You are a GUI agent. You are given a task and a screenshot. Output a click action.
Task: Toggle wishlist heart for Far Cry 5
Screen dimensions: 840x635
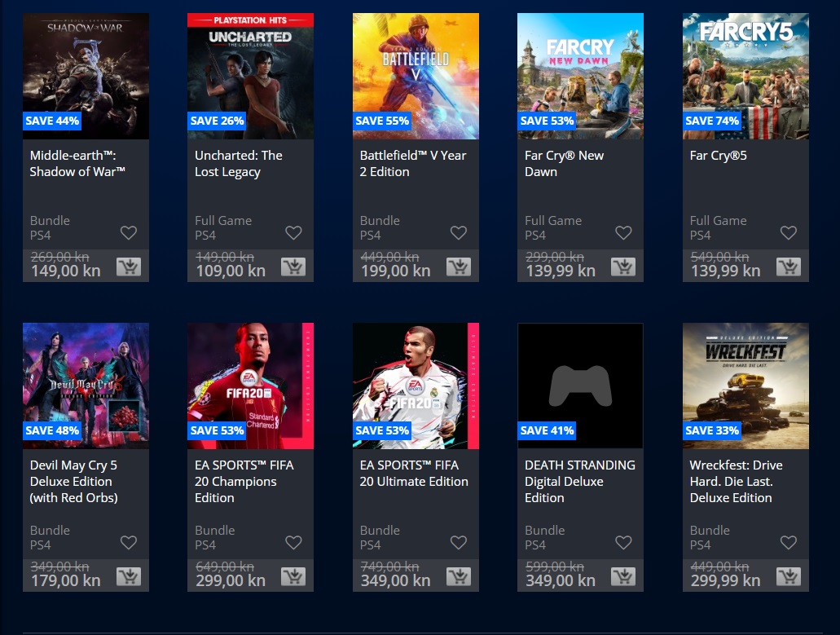click(789, 232)
